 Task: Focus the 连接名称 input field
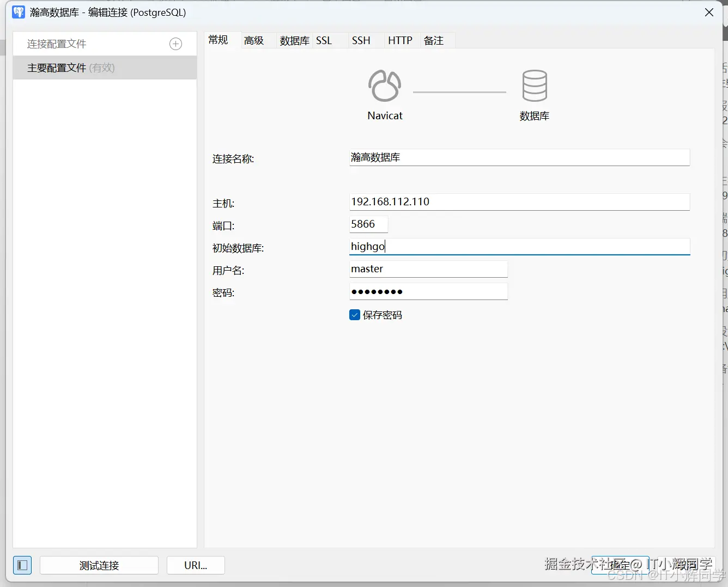tap(519, 157)
